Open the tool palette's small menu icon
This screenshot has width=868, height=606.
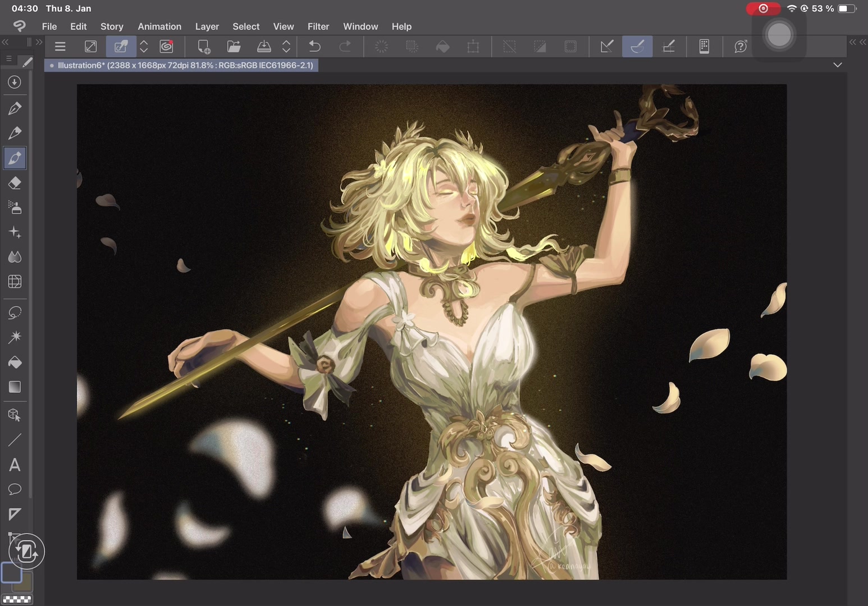coord(8,58)
